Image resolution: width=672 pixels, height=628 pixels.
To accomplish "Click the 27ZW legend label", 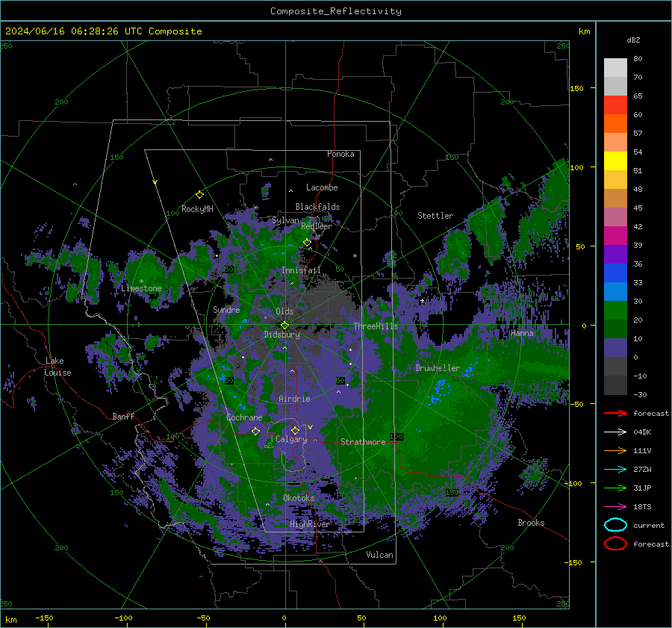I will click(x=642, y=470).
